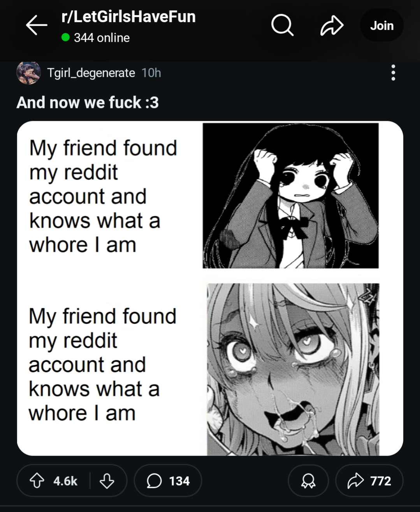Tap the bottom manga panel of the meme

293,369
